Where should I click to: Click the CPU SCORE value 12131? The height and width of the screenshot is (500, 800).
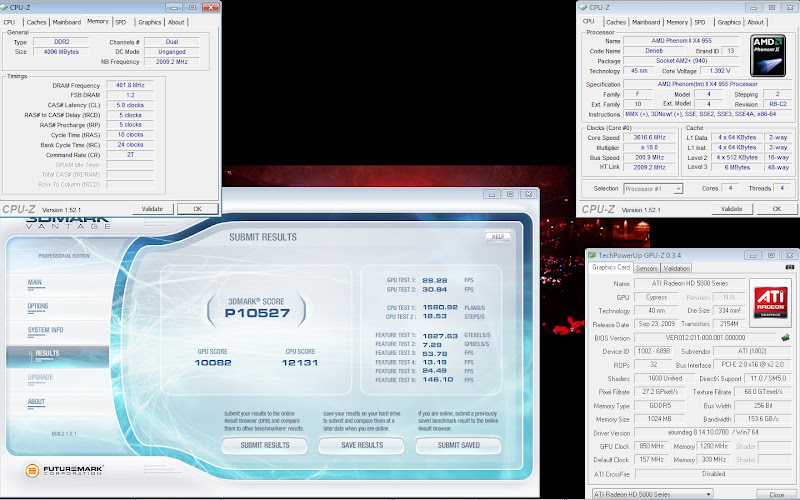coord(300,363)
